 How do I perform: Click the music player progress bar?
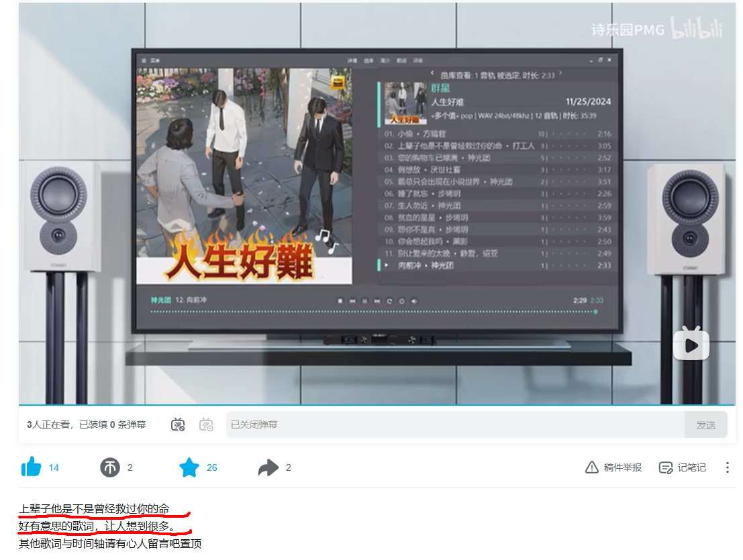(x=373, y=312)
